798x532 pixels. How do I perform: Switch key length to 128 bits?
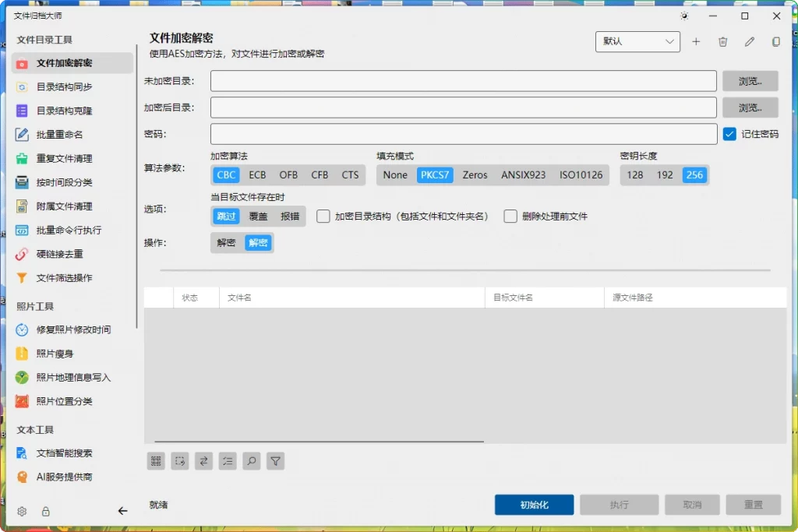pyautogui.click(x=635, y=174)
